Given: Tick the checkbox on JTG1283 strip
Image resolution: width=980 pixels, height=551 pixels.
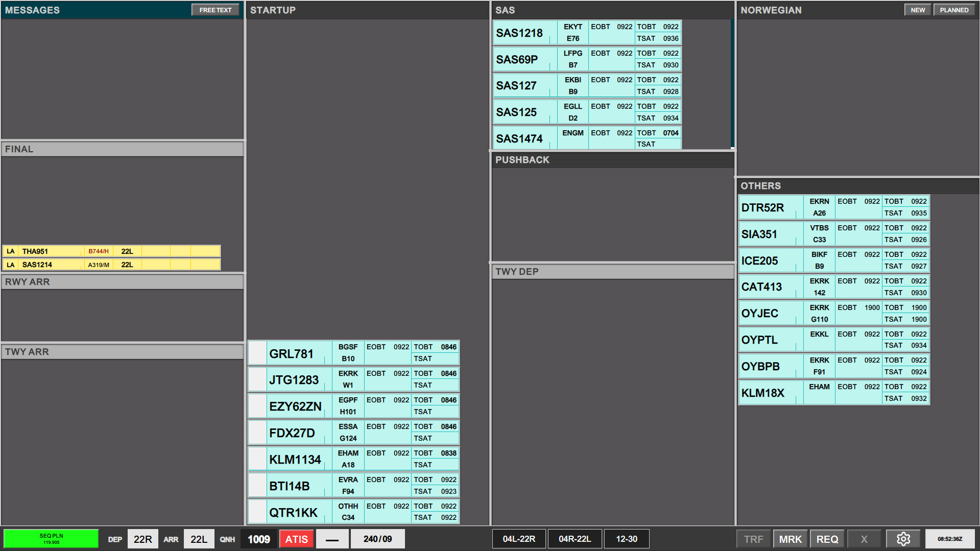Looking at the screenshot, I should point(257,379).
